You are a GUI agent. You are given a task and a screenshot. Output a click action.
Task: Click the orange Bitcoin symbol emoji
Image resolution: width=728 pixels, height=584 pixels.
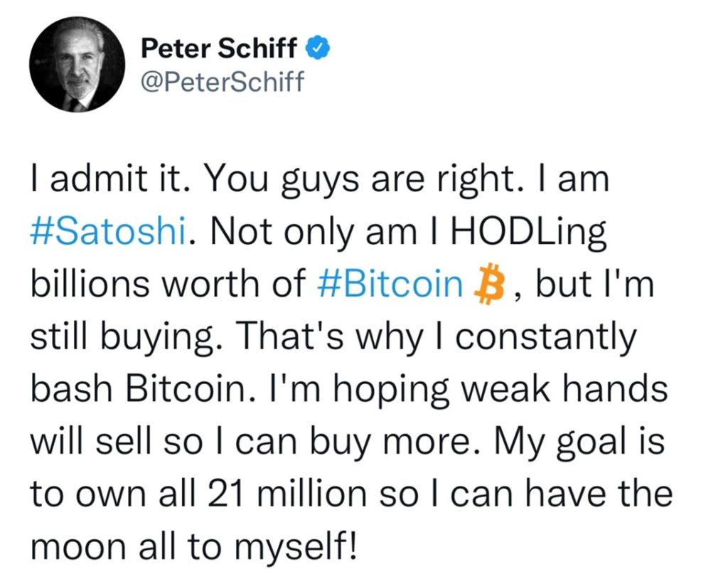[487, 285]
